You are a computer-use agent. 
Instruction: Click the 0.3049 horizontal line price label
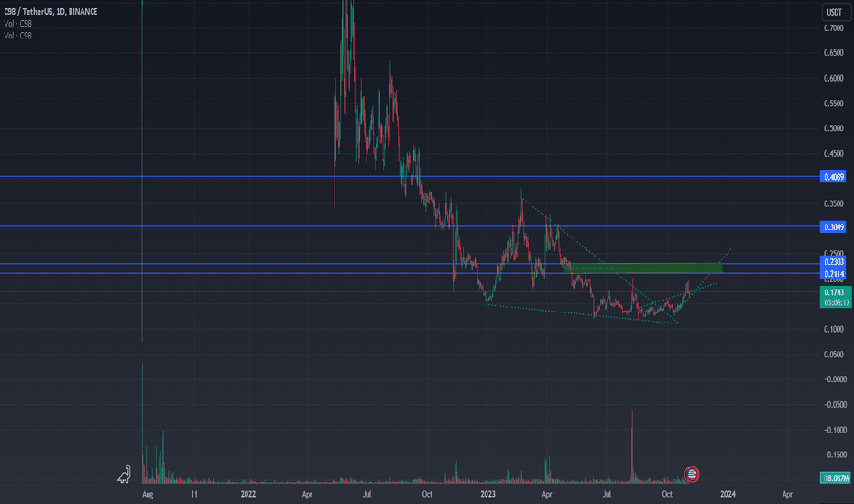click(x=833, y=226)
